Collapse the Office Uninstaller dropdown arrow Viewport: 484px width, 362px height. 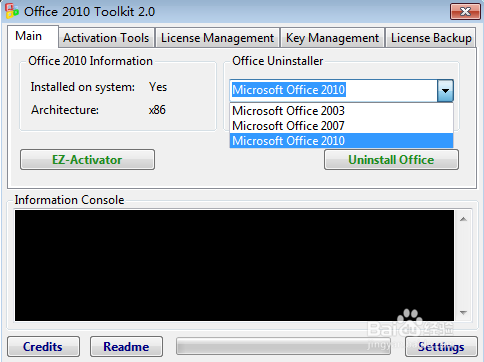pos(445,90)
